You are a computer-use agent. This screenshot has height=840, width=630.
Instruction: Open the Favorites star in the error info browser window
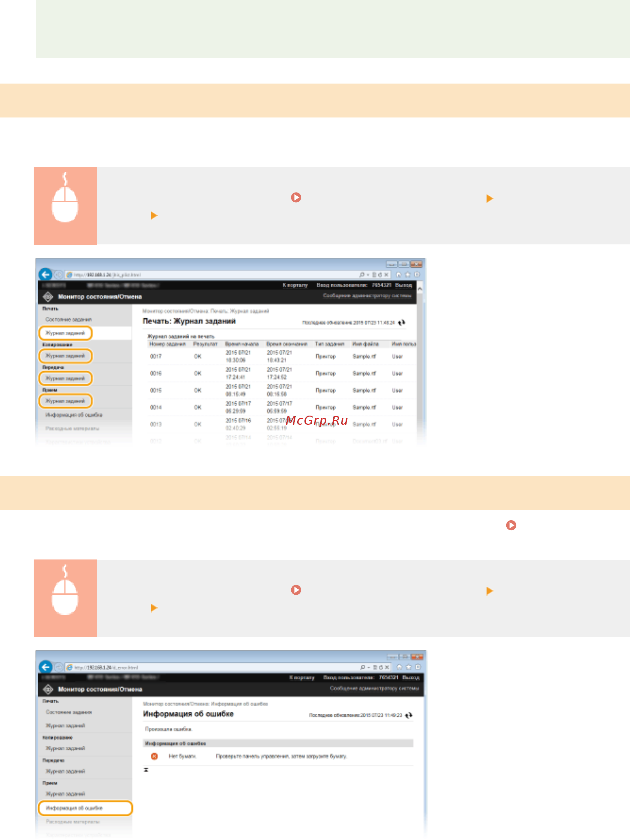[x=408, y=667]
